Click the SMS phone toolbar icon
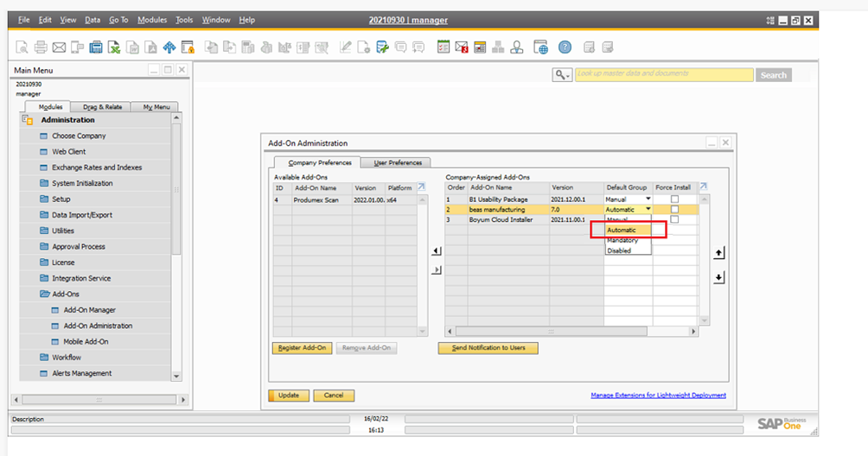 pos(78,47)
